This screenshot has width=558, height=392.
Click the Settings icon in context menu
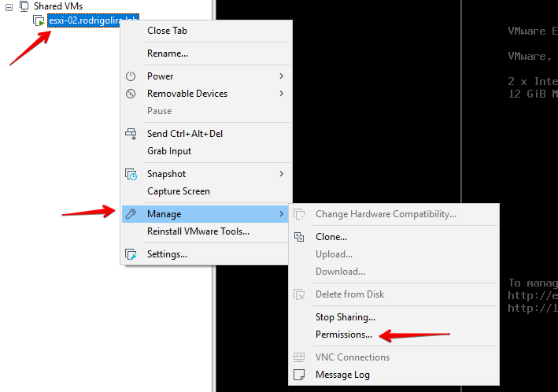(x=131, y=254)
